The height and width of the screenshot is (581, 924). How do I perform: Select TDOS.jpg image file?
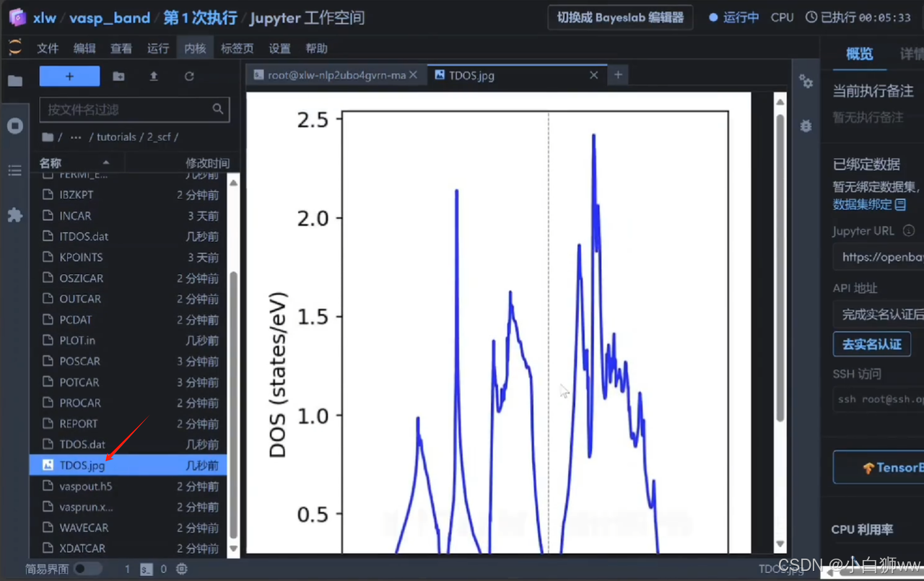(x=128, y=465)
